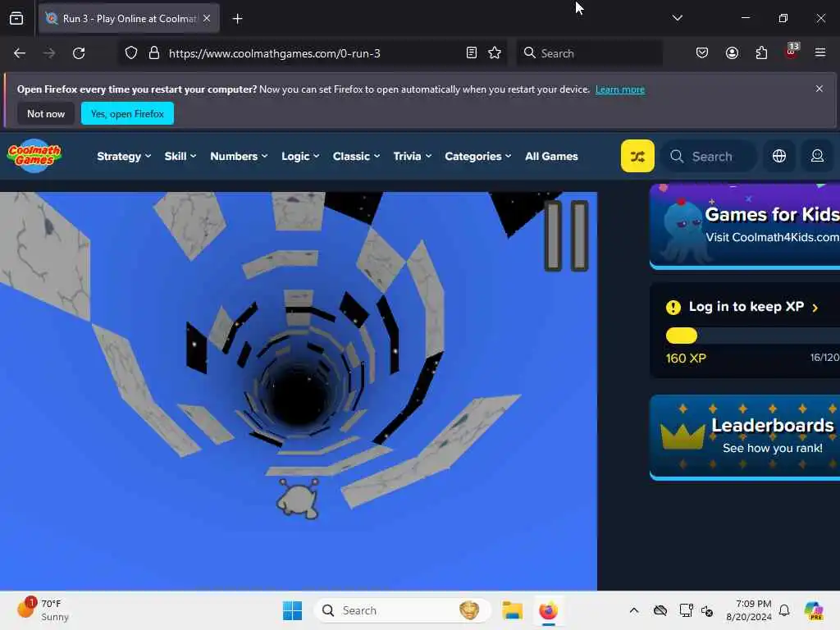Screen dimensions: 840x630
Task: Open the Games for Kids banner
Action: click(x=745, y=225)
